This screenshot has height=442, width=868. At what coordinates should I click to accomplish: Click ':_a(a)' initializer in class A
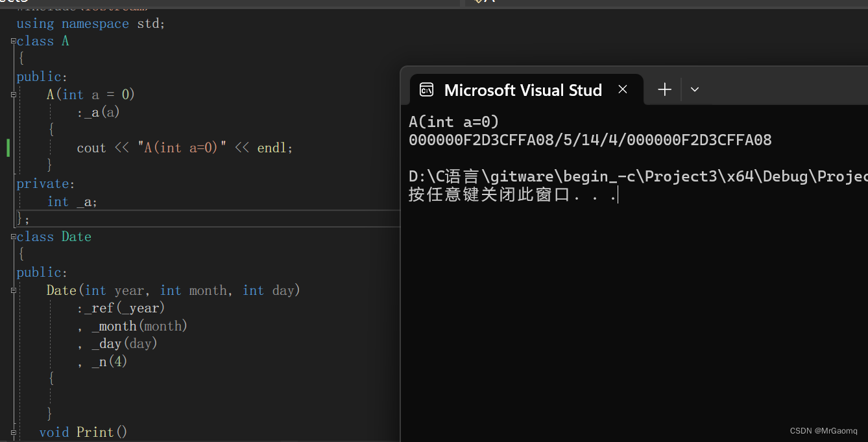click(x=99, y=112)
